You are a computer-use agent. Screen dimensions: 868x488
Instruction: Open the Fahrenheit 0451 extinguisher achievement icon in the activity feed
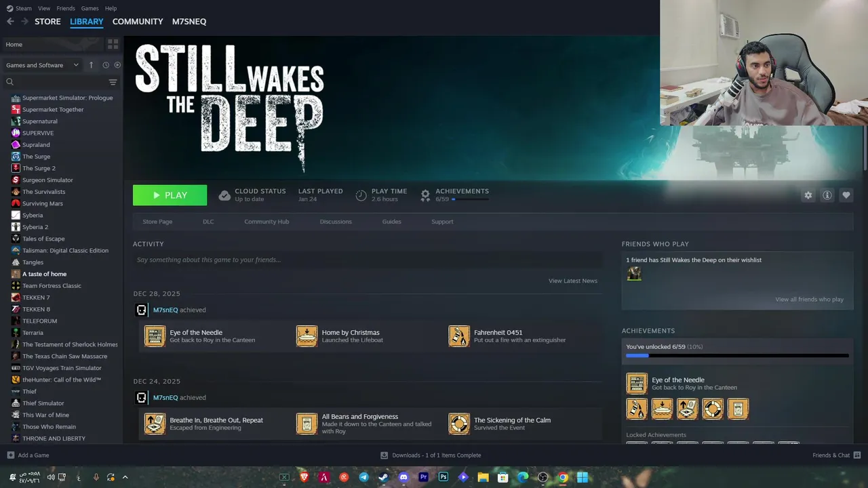[459, 336]
